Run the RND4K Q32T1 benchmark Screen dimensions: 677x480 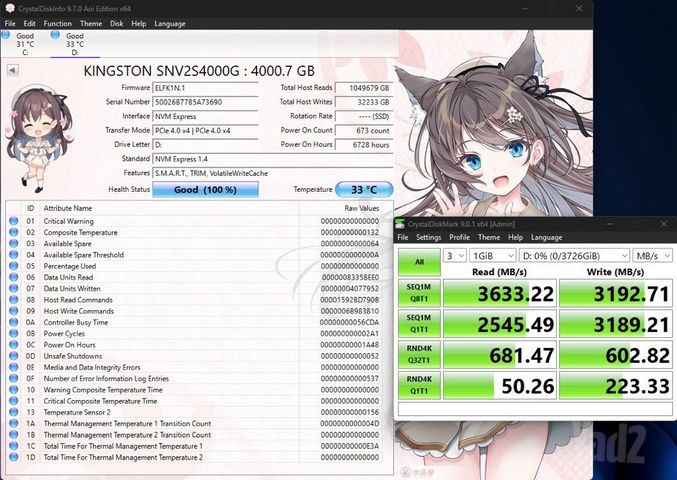419,354
